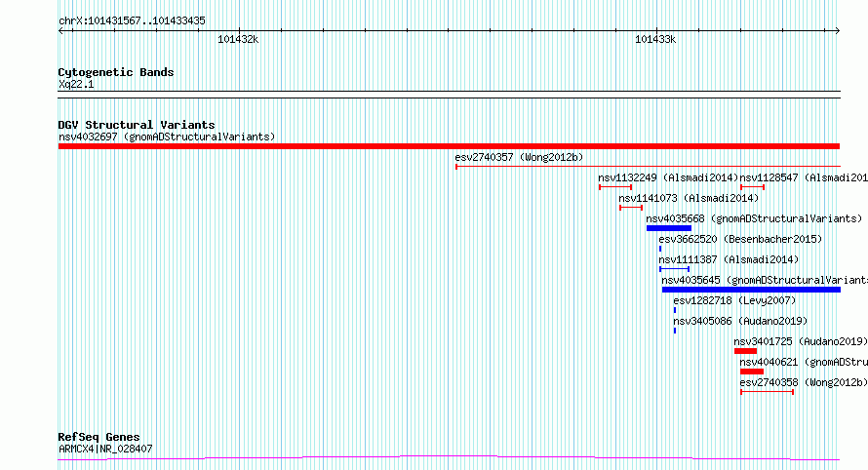
Task: Click the 101432k ruler position label
Action: pos(238,40)
